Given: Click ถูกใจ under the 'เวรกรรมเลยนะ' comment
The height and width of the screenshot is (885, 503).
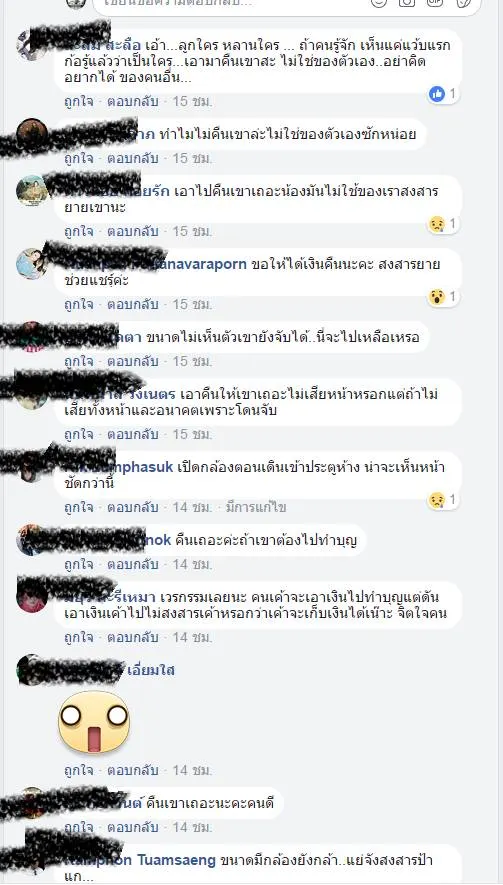Looking at the screenshot, I should 78,637.
